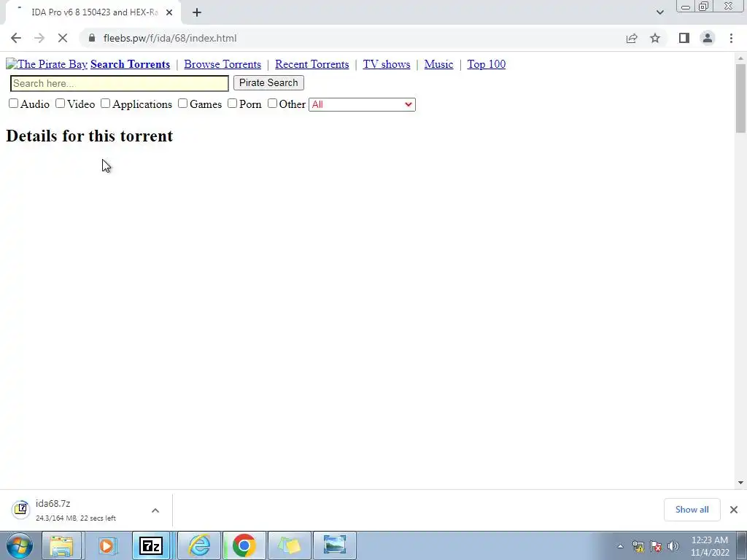Tick the Games checkbox
Viewport: 747px width, 560px height.
182,104
